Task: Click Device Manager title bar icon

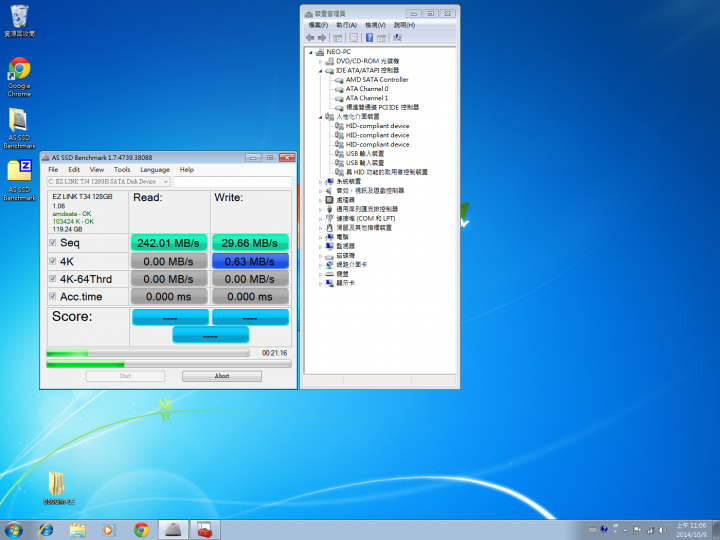Action: click(309, 14)
